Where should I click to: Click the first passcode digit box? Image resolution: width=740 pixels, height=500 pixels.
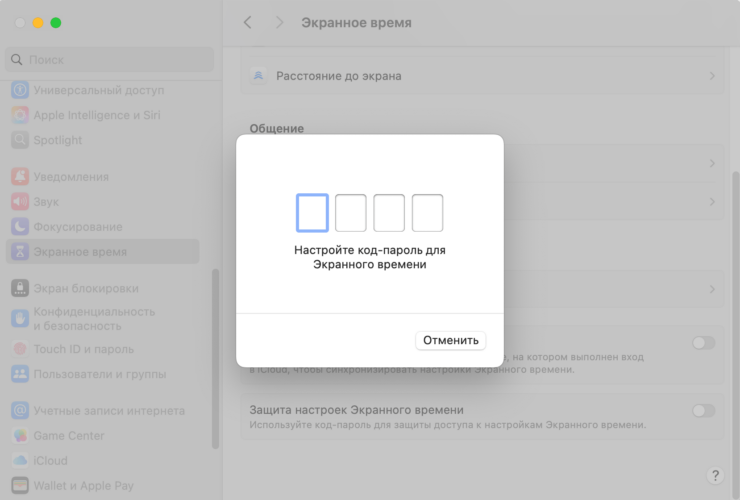coord(312,213)
